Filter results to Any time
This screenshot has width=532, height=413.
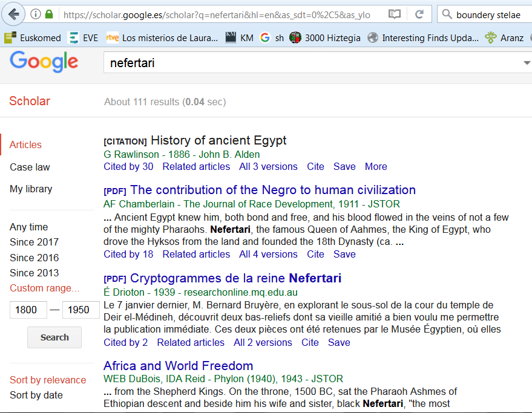[x=29, y=227]
